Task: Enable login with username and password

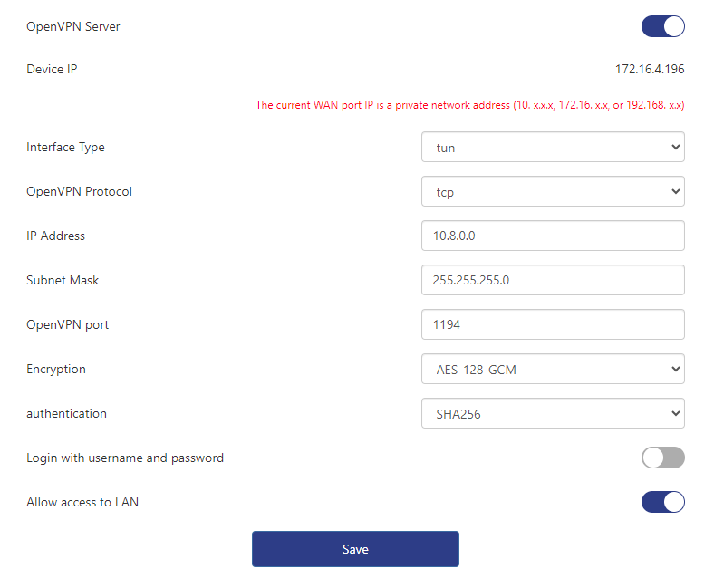Action: tap(662, 458)
